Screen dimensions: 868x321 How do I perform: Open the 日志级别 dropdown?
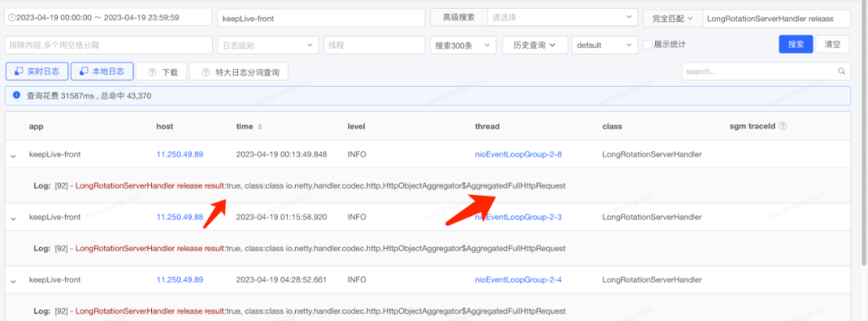click(x=268, y=45)
